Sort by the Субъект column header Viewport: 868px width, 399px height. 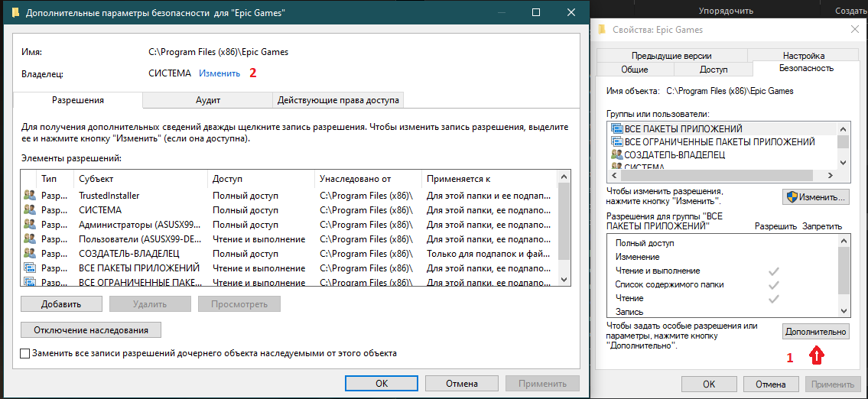tap(141, 180)
